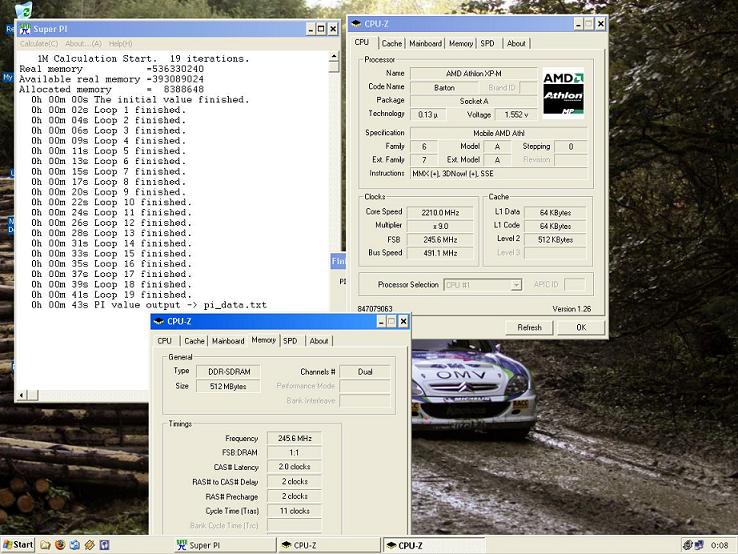Image resolution: width=738 pixels, height=554 pixels.
Task: Click the Core Speed value field
Action: [x=440, y=212]
